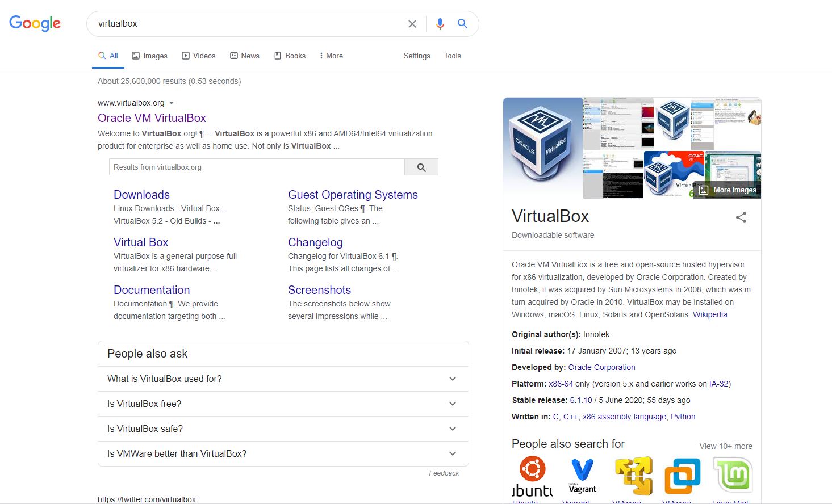Expand "What is VirtualBox used for?"

pos(283,379)
